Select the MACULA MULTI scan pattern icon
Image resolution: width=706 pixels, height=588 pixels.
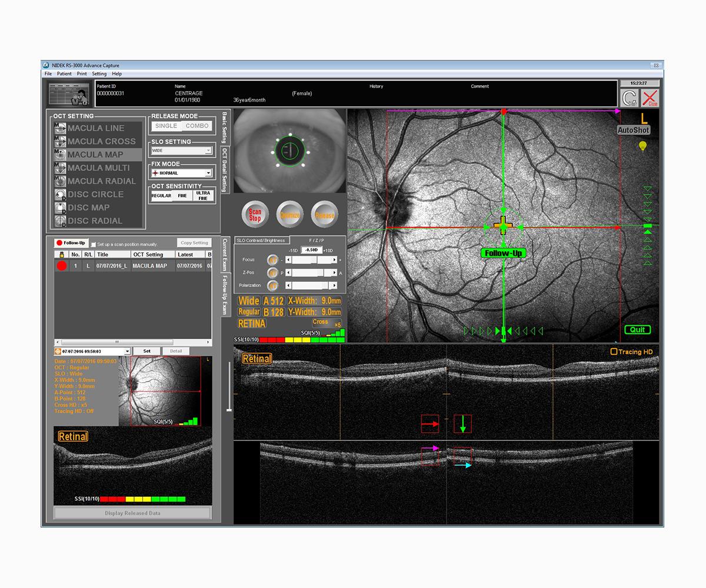59,168
